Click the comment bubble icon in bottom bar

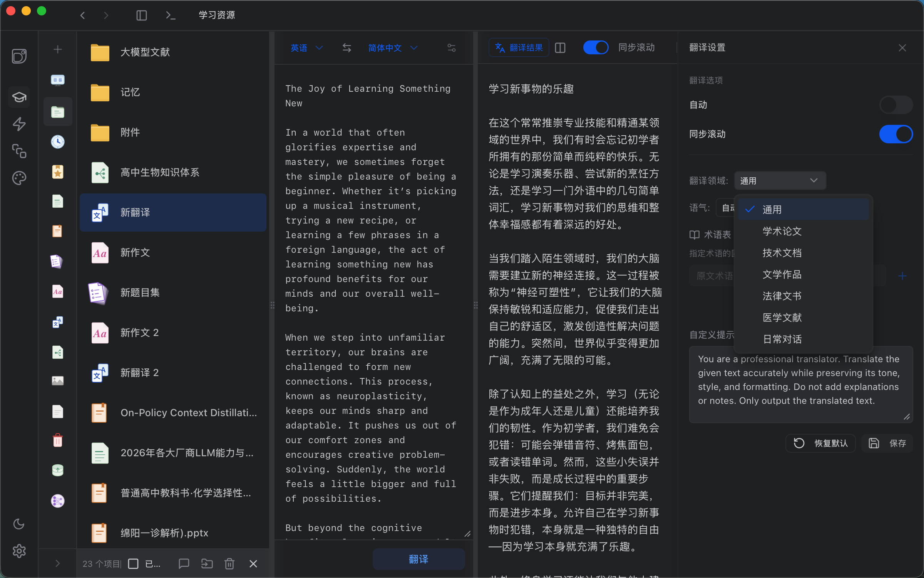(x=184, y=564)
